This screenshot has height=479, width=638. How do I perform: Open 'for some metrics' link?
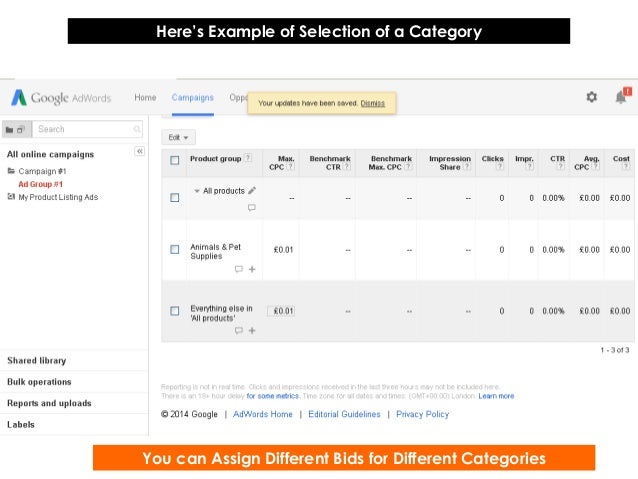click(273, 396)
